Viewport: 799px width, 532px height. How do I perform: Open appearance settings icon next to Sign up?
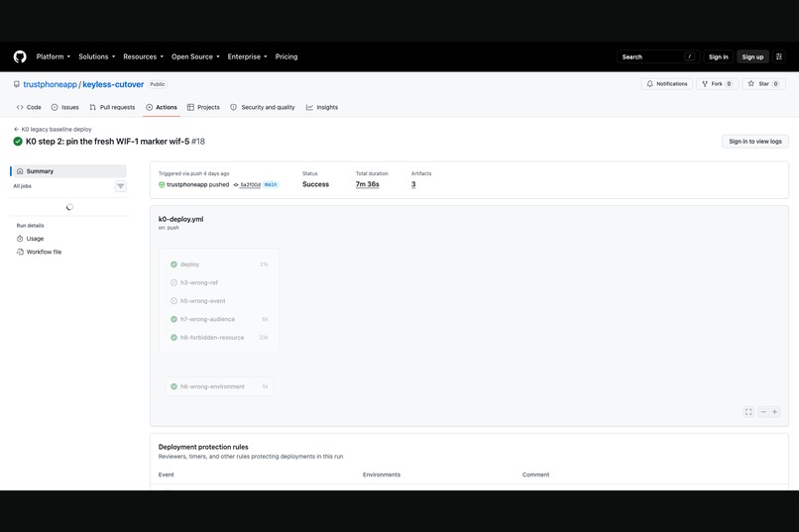[x=778, y=57]
